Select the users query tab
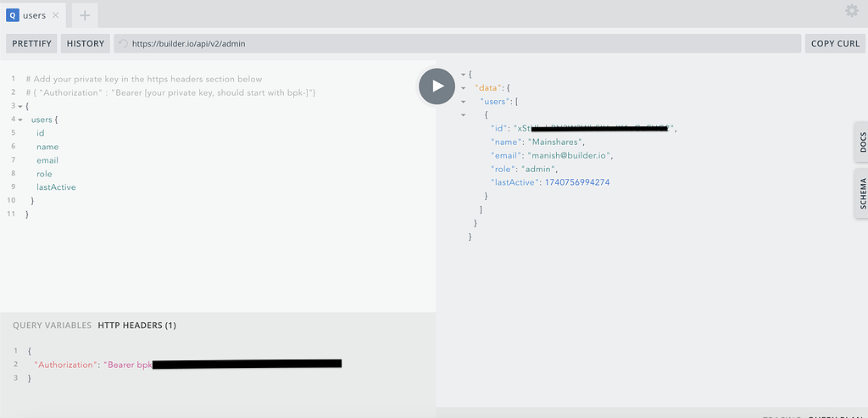The width and height of the screenshot is (868, 418). pos(33,15)
